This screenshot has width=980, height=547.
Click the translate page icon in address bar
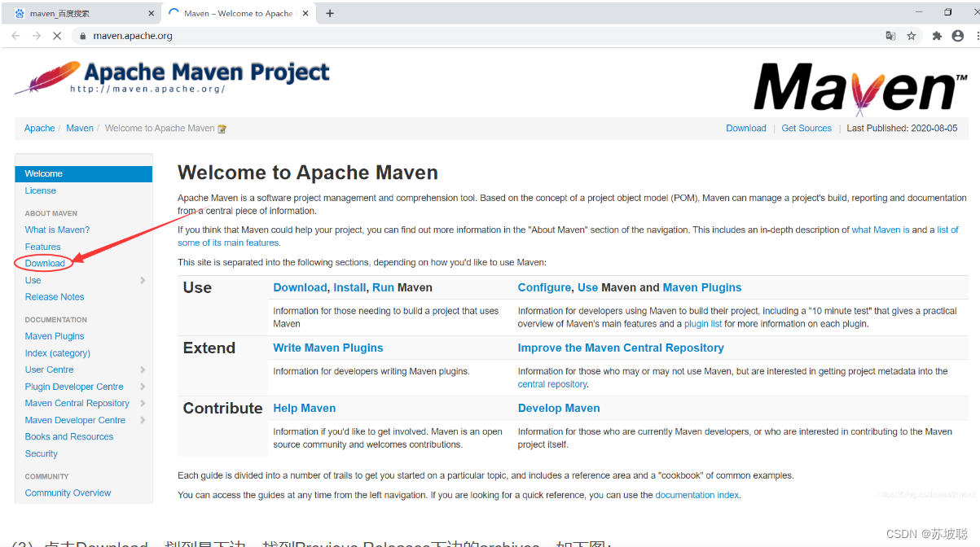[890, 36]
